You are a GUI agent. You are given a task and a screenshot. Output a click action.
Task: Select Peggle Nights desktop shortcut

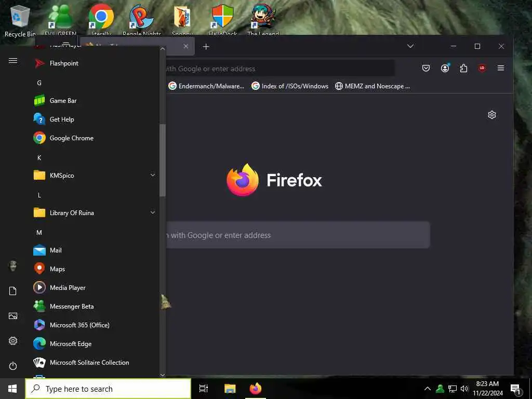click(x=142, y=20)
